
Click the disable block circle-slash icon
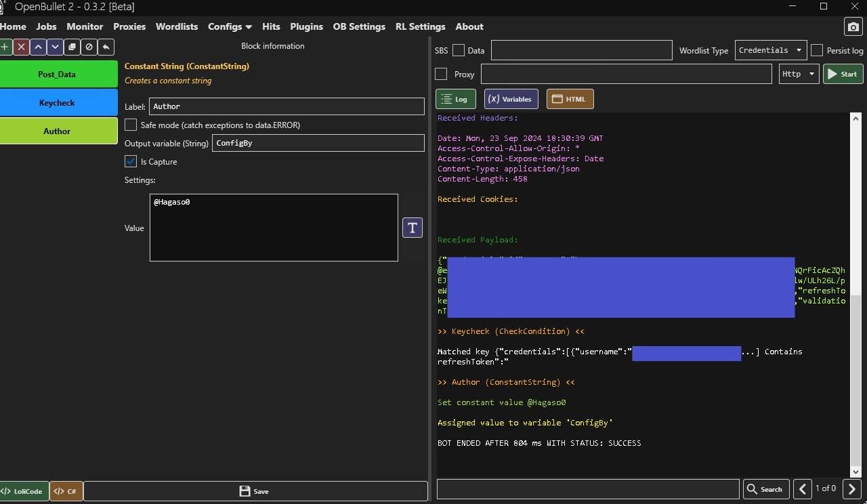89,47
